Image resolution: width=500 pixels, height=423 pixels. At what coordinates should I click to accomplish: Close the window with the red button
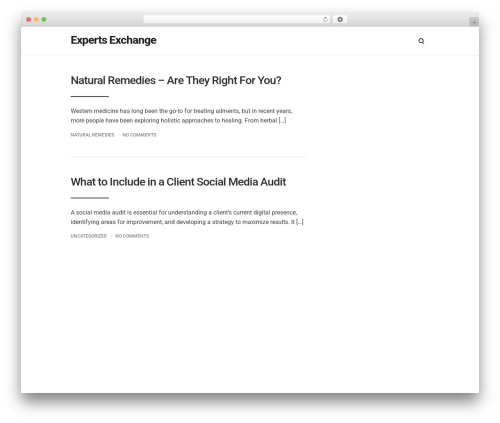tap(29, 19)
